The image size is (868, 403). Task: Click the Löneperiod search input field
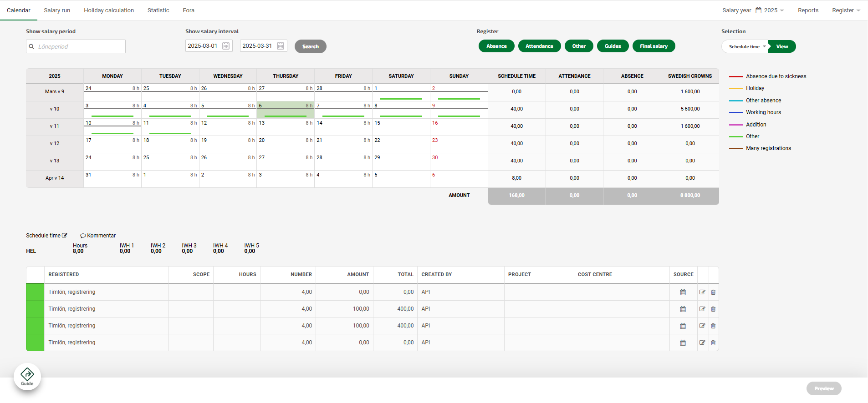click(x=76, y=46)
